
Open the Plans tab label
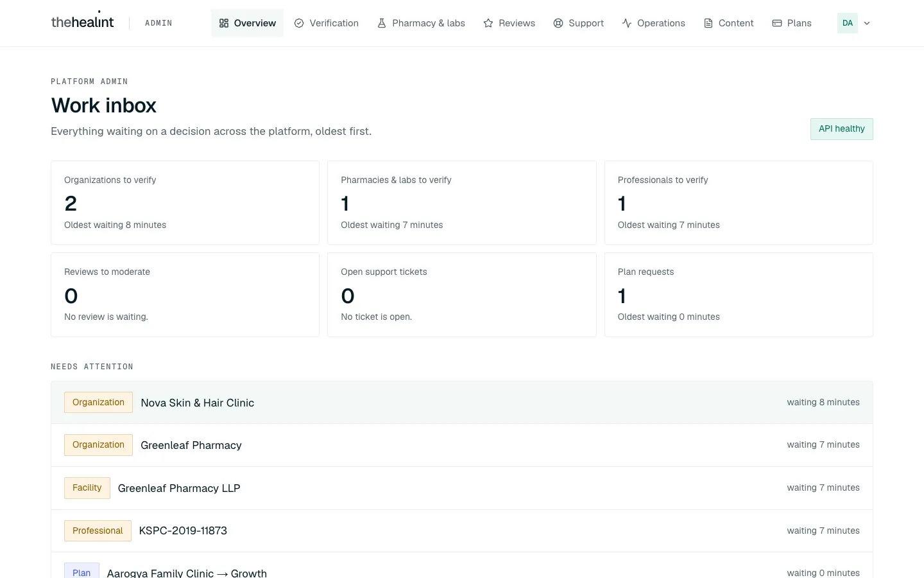tap(800, 23)
